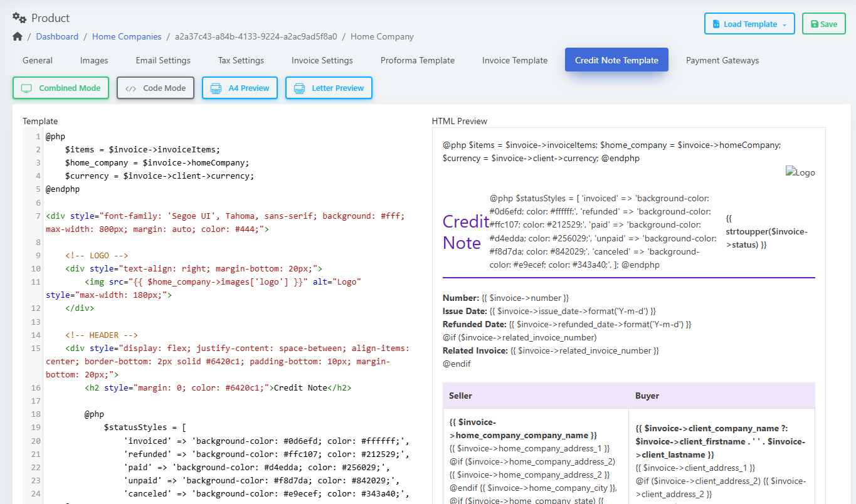Click the file icon on Load Template
The height and width of the screenshot is (504, 856).
pyautogui.click(x=716, y=24)
